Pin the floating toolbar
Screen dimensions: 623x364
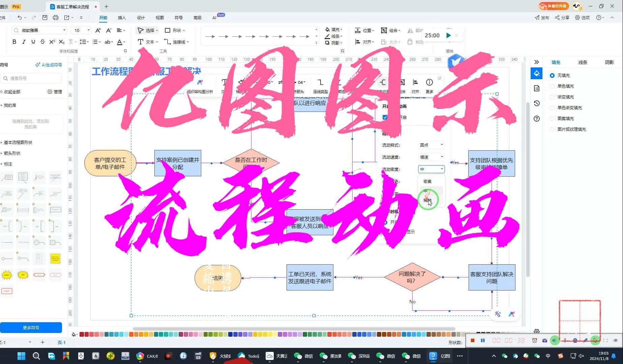pyautogui.click(x=439, y=79)
